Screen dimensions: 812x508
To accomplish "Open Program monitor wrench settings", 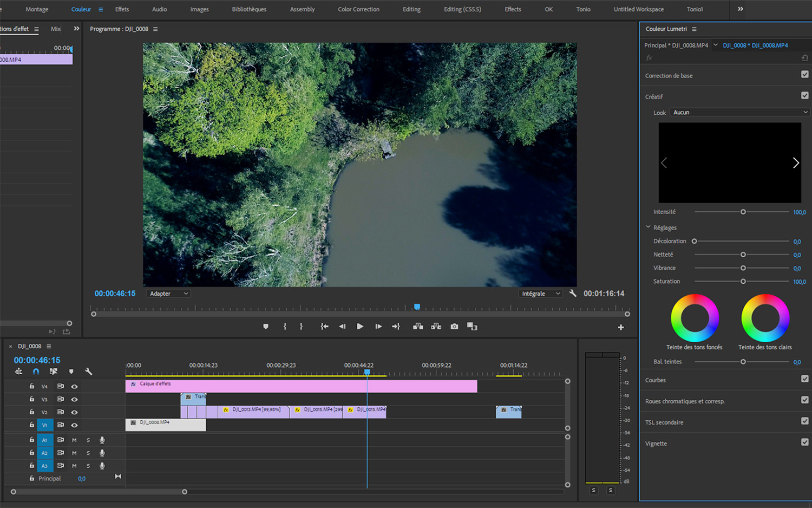I will [573, 294].
